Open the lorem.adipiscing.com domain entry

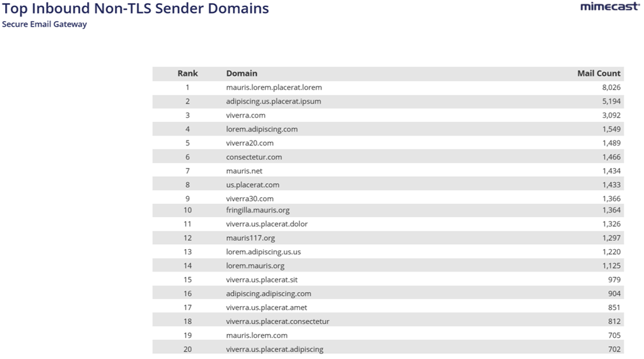click(x=262, y=129)
